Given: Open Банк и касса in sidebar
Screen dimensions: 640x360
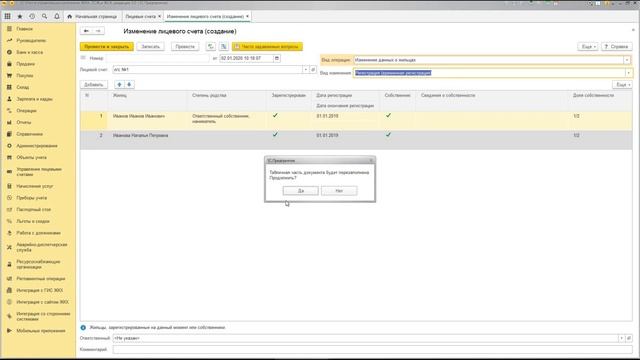Looking at the screenshot, I should pyautogui.click(x=29, y=52).
